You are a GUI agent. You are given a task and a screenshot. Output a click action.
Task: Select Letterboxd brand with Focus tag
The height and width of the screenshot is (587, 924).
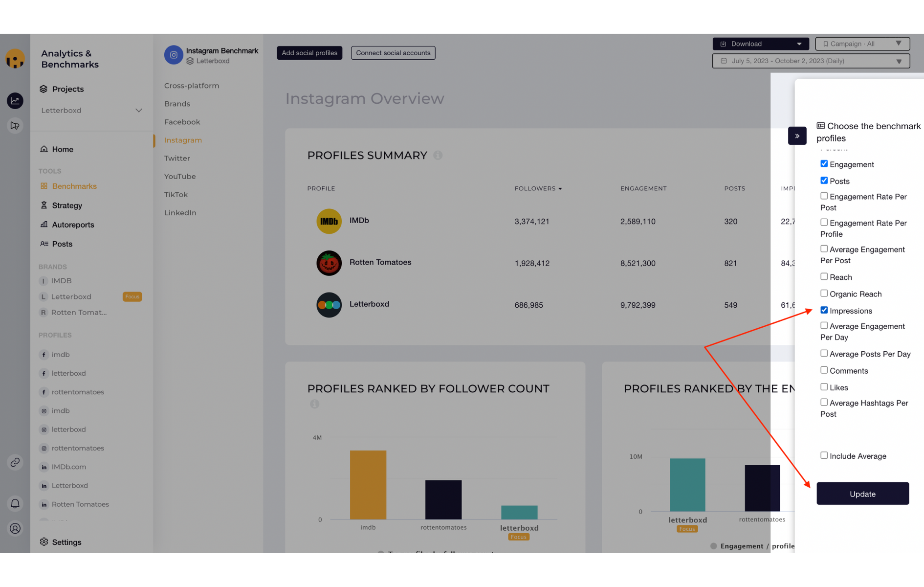90,297
